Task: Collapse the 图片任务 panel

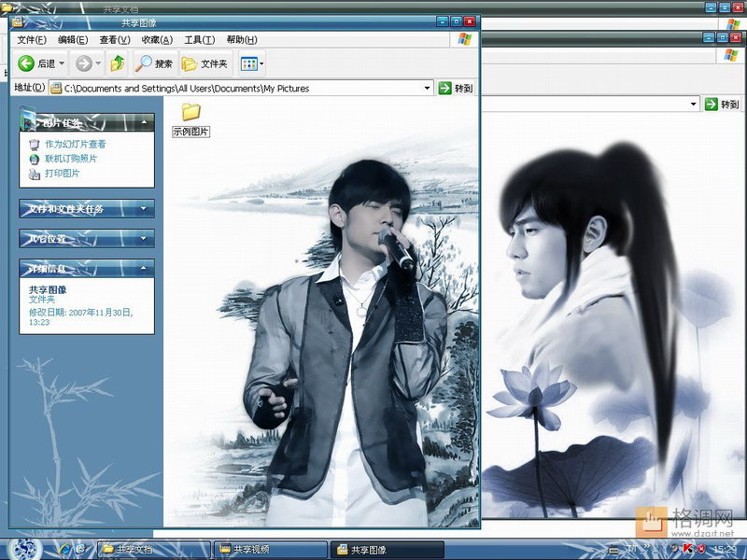Action: click(144, 122)
